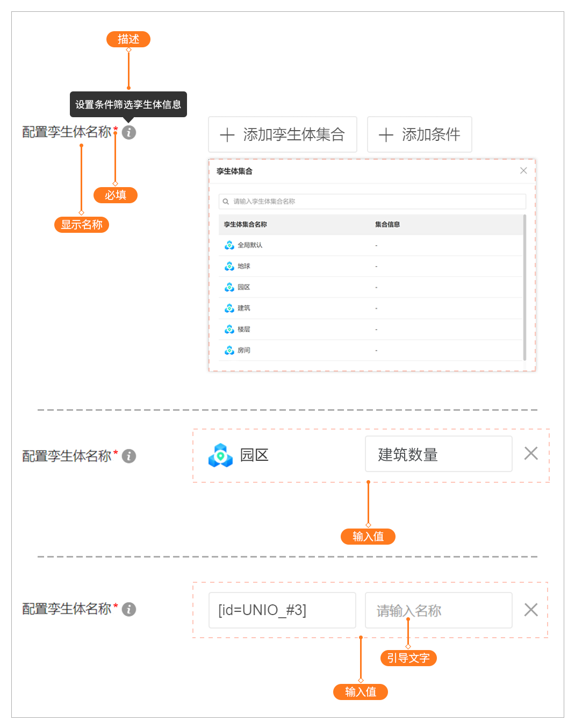This screenshot has width=575, height=728.
Task: Focus the 请输入孪生体集合名称 search field
Action: click(376, 202)
